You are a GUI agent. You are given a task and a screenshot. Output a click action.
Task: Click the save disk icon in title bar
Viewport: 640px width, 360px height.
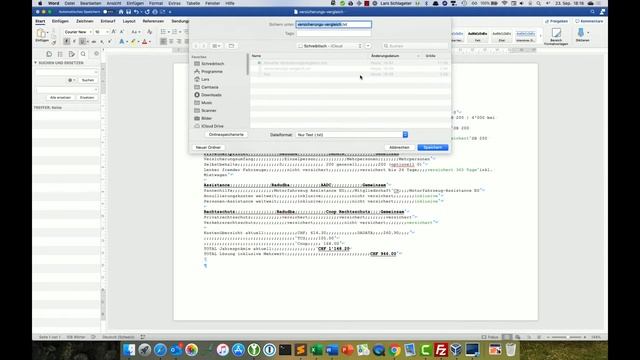pyautogui.click(x=128, y=12)
